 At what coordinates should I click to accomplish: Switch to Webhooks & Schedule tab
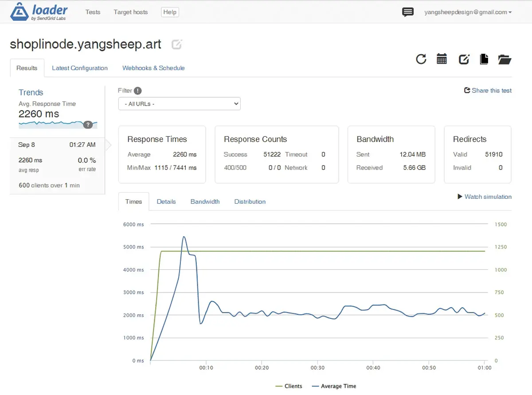[x=153, y=68]
